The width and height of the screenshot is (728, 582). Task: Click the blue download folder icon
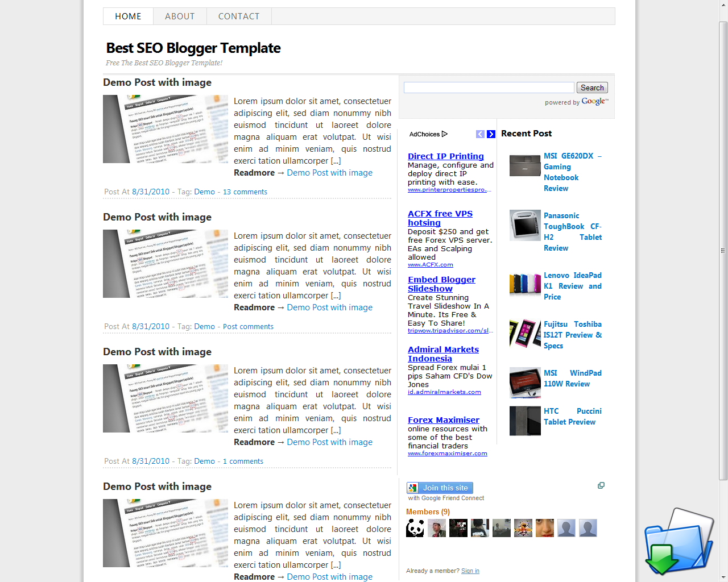click(x=679, y=542)
